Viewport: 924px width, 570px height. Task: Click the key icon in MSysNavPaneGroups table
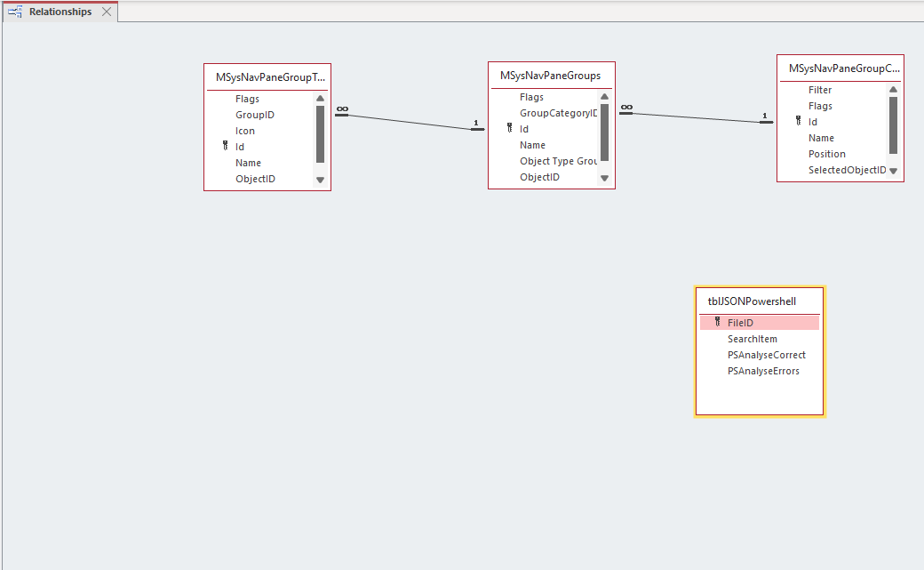tap(510, 128)
